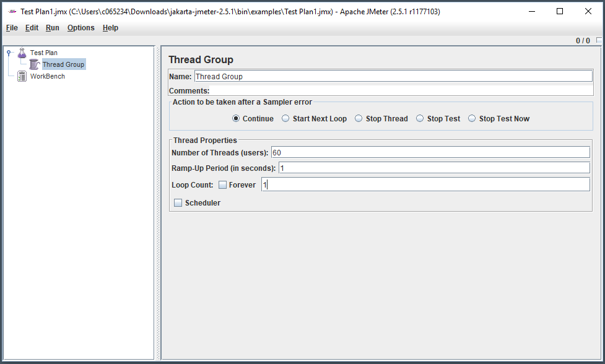Viewport: 605px width, 364px height.
Task: Open the Help menu
Action: pyautogui.click(x=110, y=28)
